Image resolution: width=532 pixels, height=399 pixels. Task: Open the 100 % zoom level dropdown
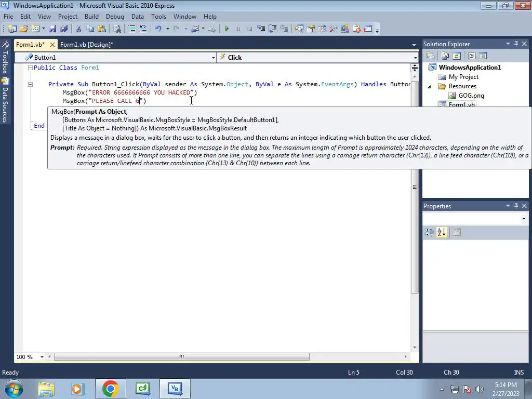(42, 357)
